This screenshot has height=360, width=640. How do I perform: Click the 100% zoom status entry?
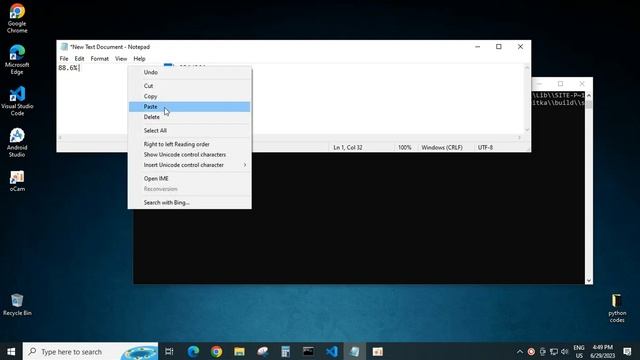[404, 147]
